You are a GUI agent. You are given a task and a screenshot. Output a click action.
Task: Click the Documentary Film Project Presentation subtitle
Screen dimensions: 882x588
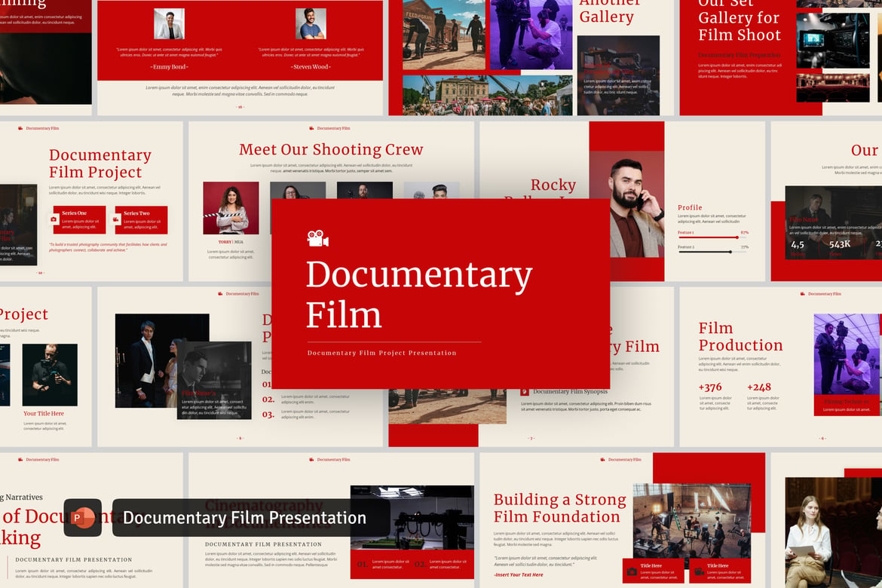[x=382, y=353]
